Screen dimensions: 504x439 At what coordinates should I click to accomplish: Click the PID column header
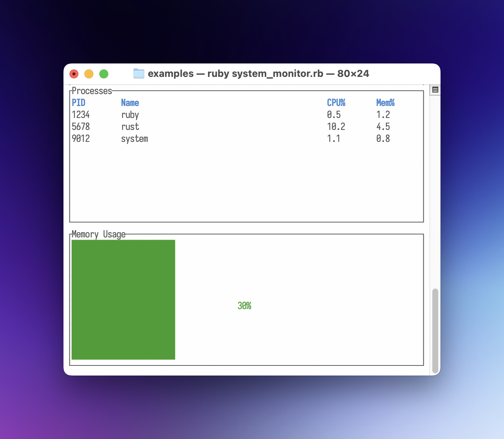tap(79, 103)
